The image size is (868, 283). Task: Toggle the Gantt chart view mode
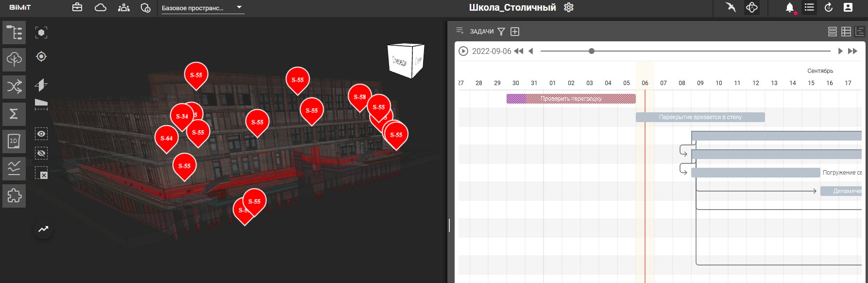[x=860, y=32]
